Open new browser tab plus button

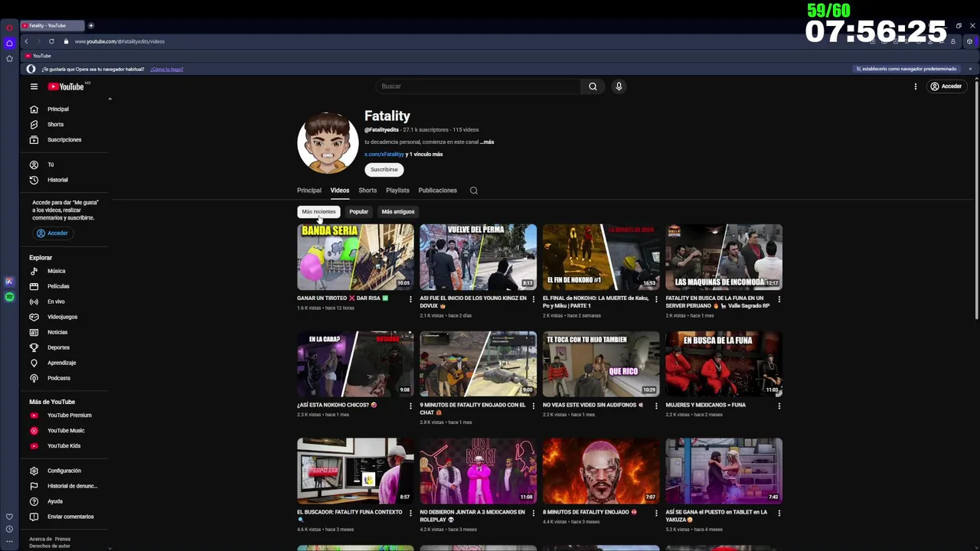pos(90,25)
